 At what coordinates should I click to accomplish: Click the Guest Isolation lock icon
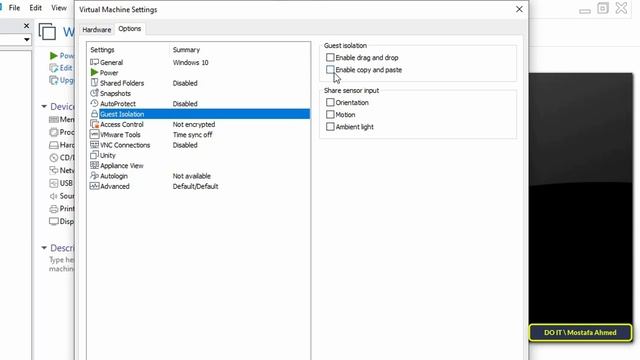pos(94,113)
